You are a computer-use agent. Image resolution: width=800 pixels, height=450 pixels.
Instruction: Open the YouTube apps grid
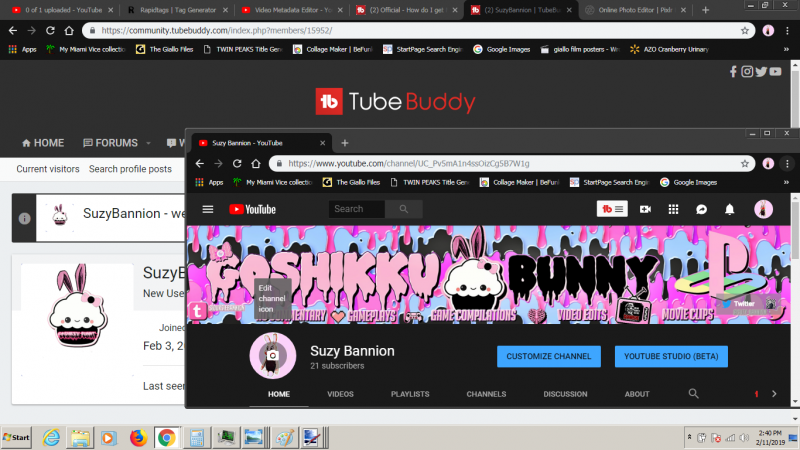(673, 209)
